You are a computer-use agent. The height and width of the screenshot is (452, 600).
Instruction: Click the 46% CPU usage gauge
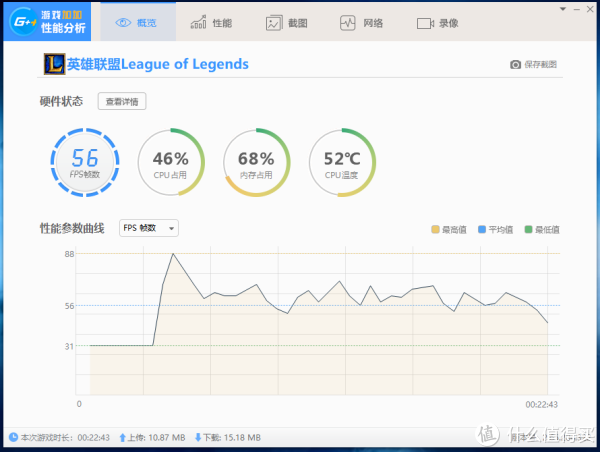coord(171,162)
